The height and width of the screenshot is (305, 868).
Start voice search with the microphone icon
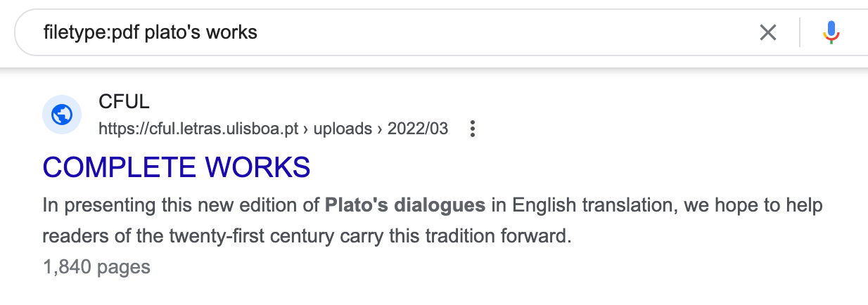(831, 32)
